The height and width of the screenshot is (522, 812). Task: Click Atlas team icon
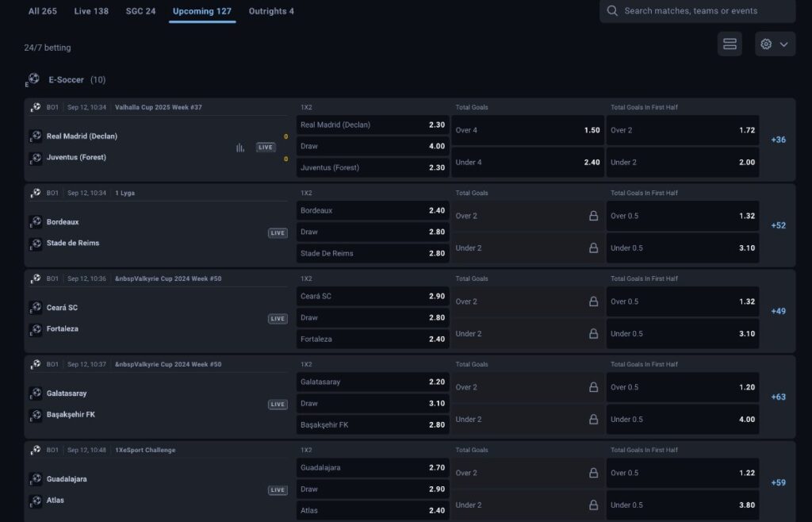coord(36,501)
